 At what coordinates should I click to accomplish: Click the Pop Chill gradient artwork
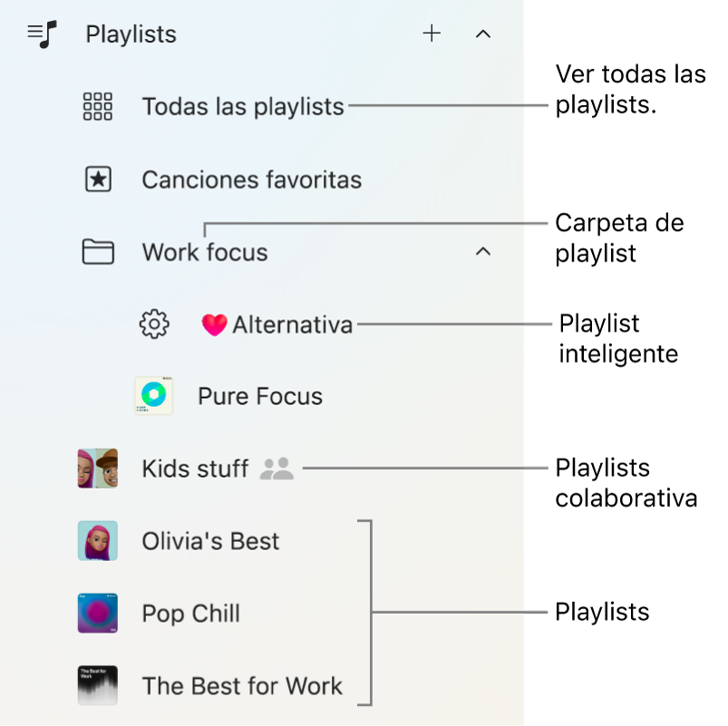point(97,614)
